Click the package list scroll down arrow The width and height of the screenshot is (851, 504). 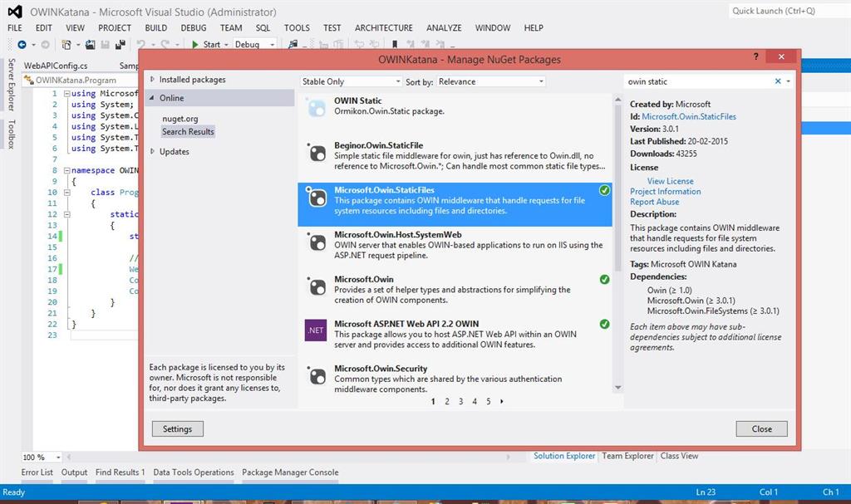(x=617, y=388)
